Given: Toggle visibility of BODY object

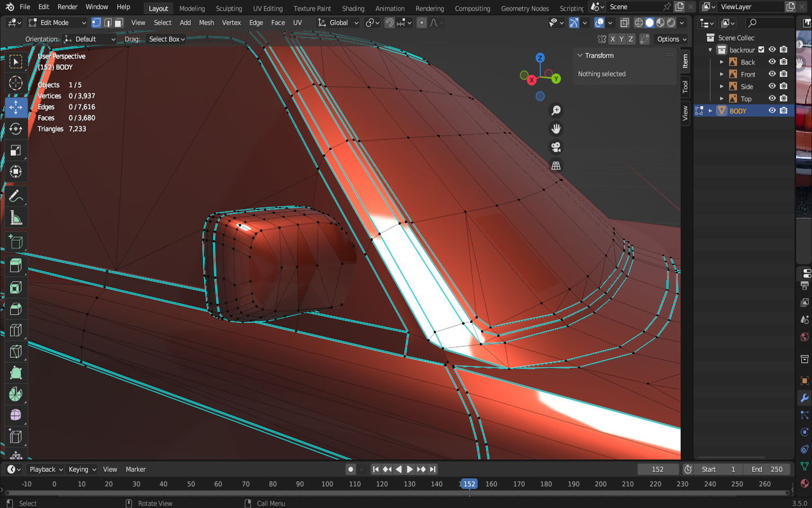Looking at the screenshot, I should tap(772, 111).
